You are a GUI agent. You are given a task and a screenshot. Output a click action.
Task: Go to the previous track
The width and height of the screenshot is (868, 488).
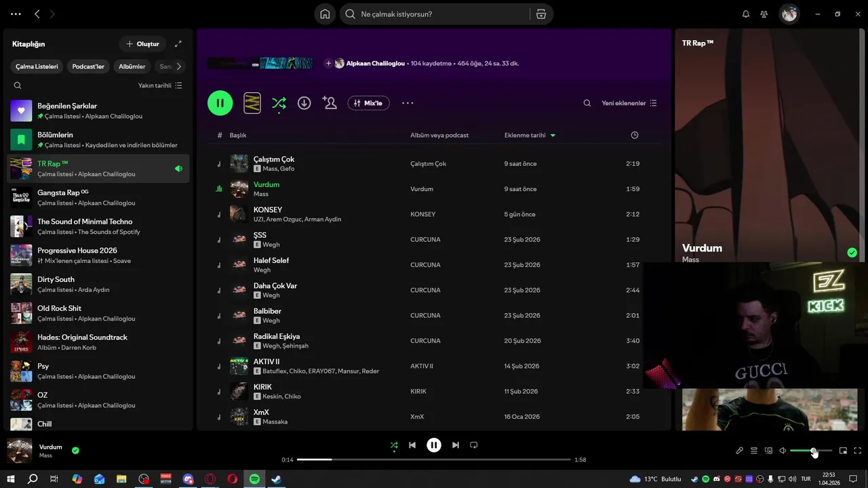pyautogui.click(x=412, y=445)
